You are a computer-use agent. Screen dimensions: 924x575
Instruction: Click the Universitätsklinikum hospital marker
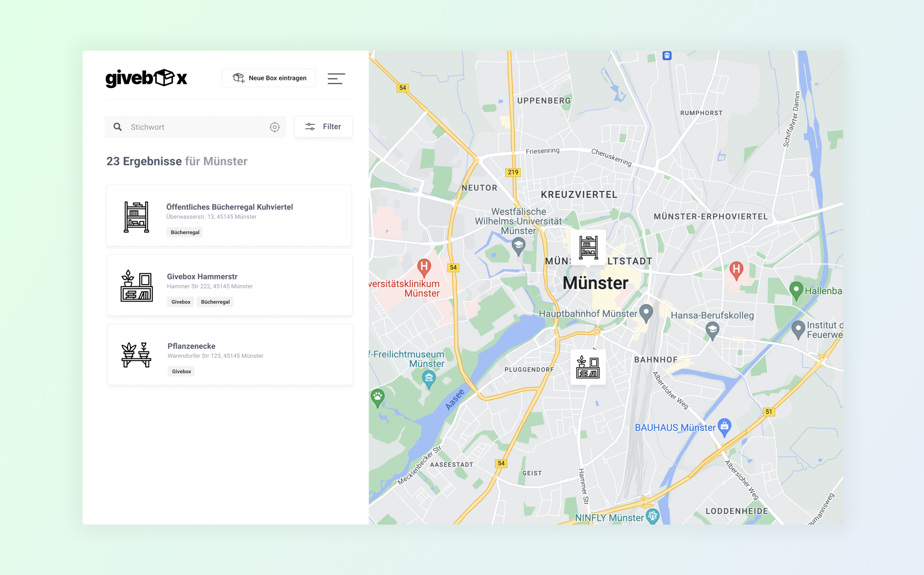424,267
